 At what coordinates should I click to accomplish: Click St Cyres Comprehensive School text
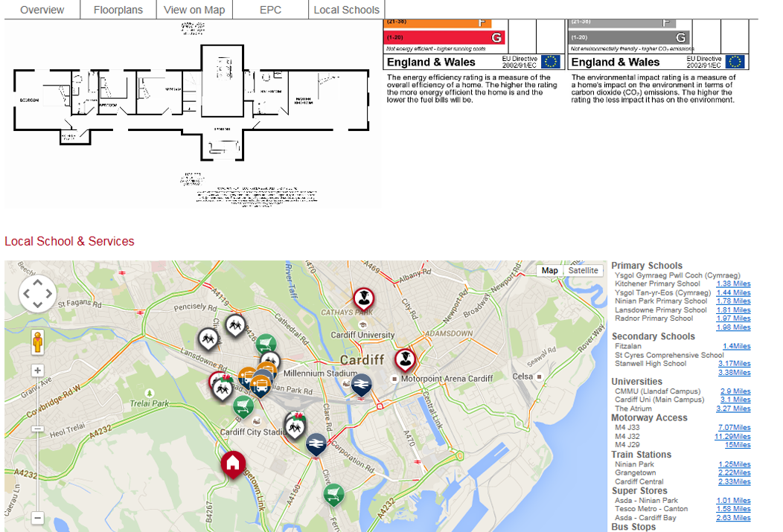pos(669,356)
